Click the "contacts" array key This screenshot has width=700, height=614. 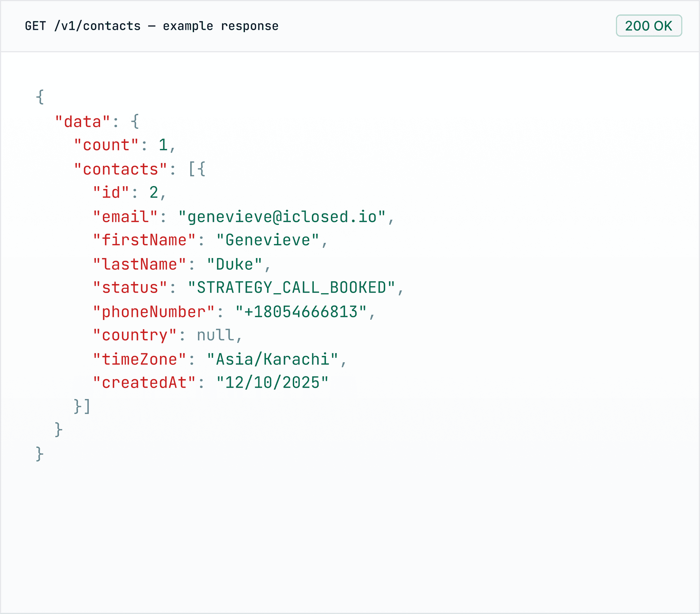(120, 169)
